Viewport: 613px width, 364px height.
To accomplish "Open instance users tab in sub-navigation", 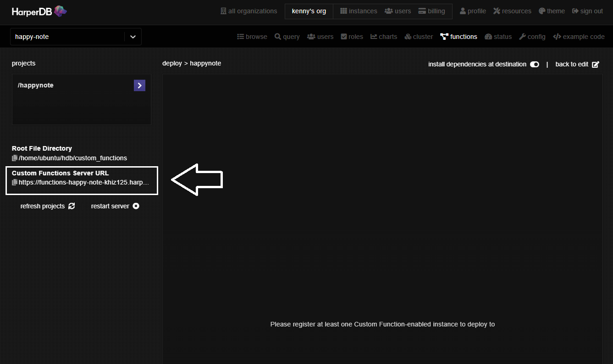I will tap(320, 37).
